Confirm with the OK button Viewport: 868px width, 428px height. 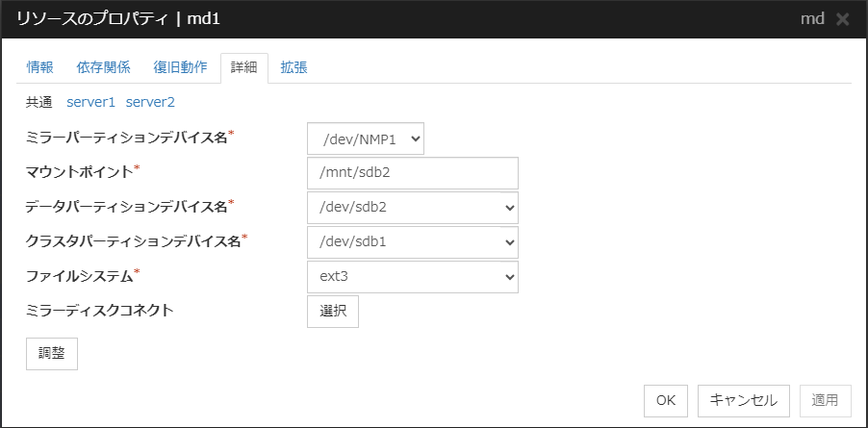coord(666,399)
